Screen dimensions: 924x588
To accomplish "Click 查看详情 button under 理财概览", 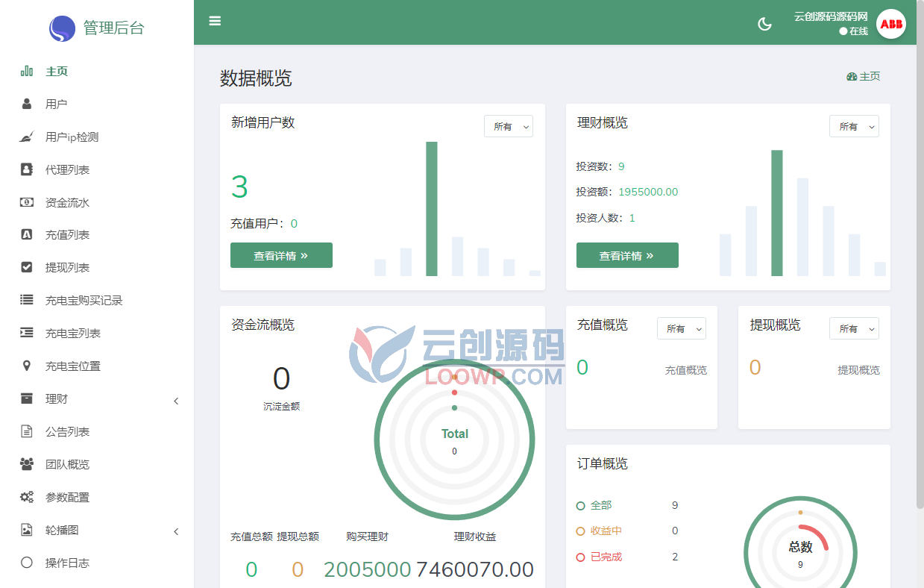I will [x=627, y=255].
